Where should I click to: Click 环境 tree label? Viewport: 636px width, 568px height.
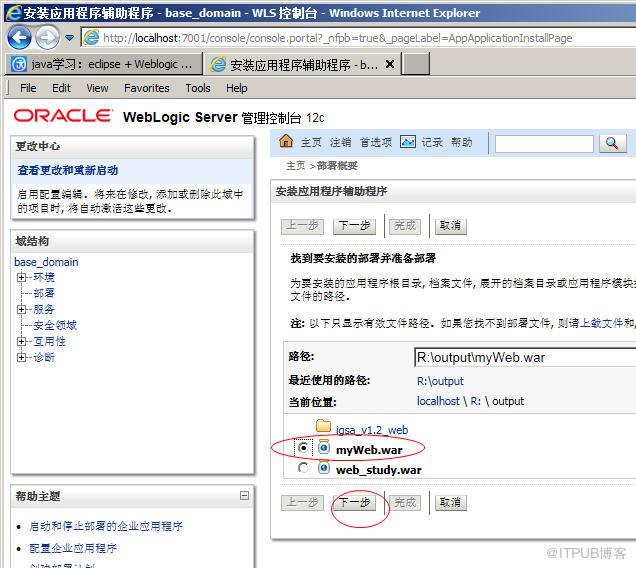[44, 277]
